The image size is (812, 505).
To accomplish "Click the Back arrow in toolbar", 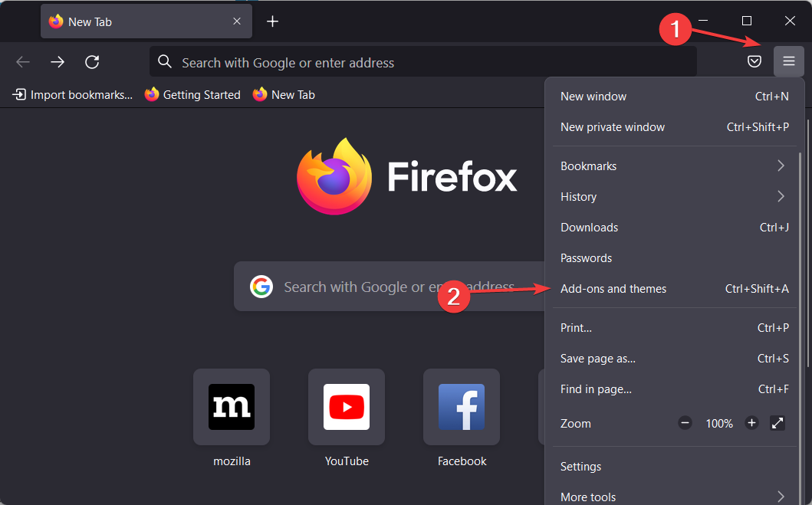I will click(x=23, y=62).
